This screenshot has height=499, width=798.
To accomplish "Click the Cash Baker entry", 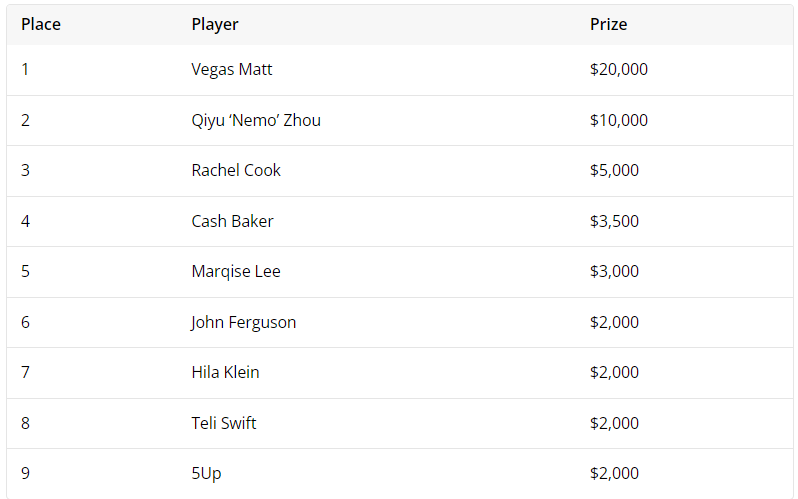I will tap(232, 221).
